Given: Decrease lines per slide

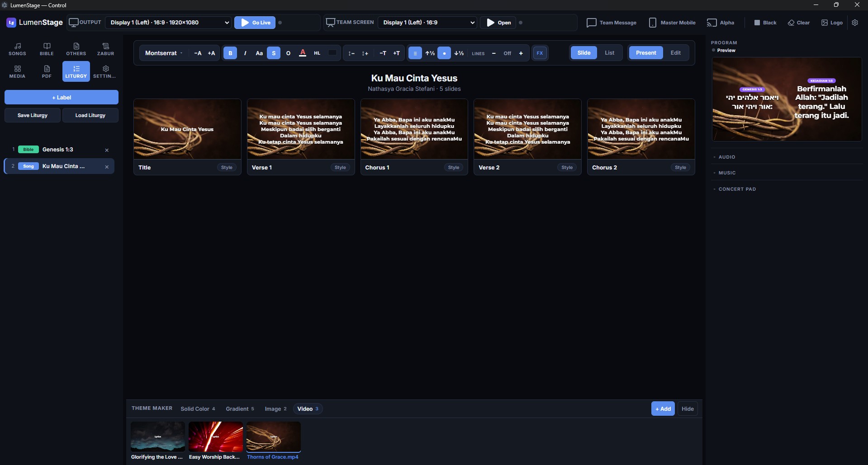Looking at the screenshot, I should pos(493,53).
